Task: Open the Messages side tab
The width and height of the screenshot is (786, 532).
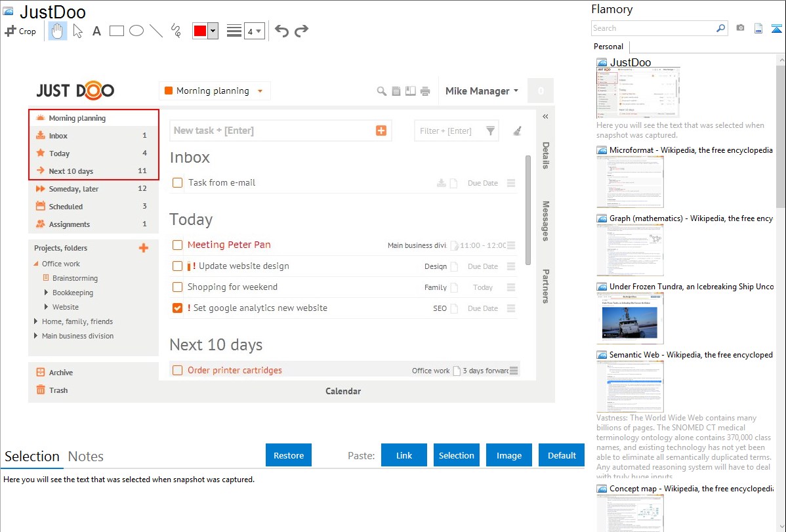Action: click(x=545, y=221)
